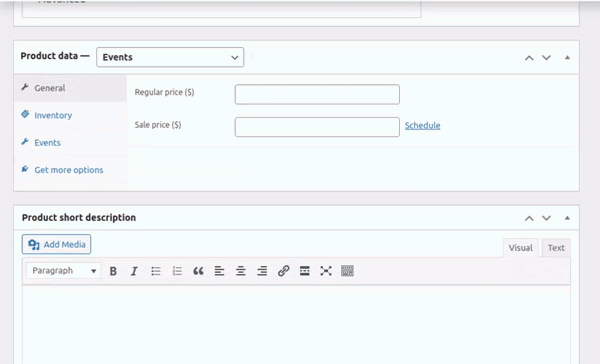Open the Get more options tab

pos(70,170)
